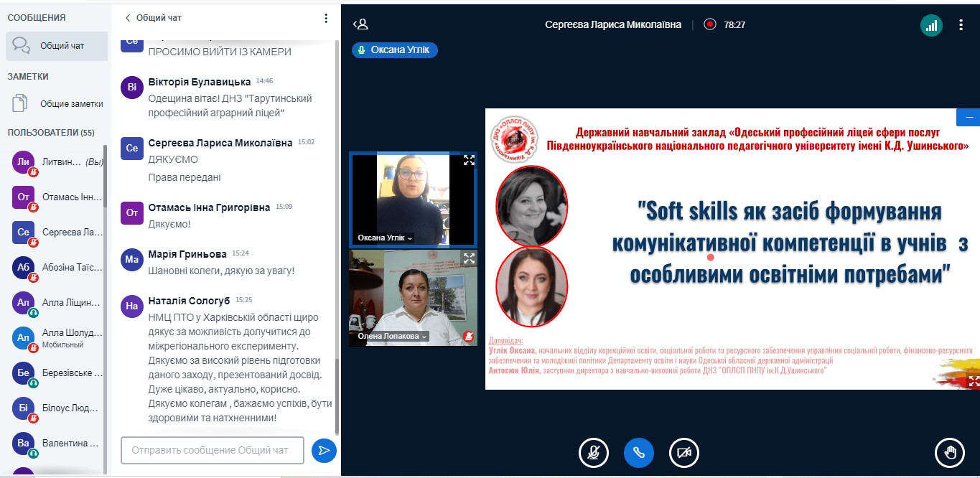Open the three-dot options menu at top right

961,25
